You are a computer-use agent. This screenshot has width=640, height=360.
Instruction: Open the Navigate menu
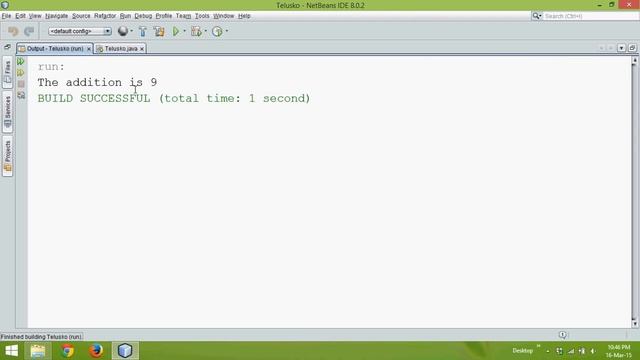(x=56, y=16)
